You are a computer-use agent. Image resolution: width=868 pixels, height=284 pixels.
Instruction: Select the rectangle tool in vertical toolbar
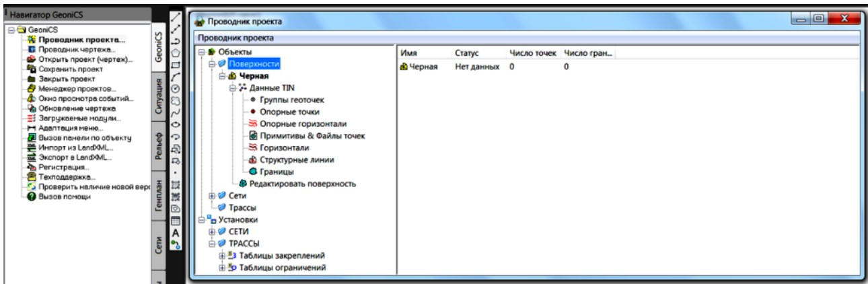(176, 65)
